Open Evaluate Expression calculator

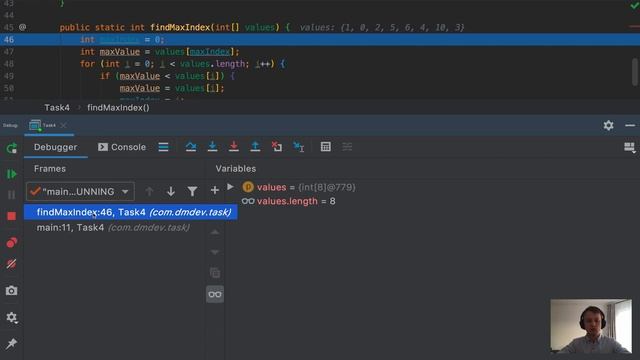[325, 147]
